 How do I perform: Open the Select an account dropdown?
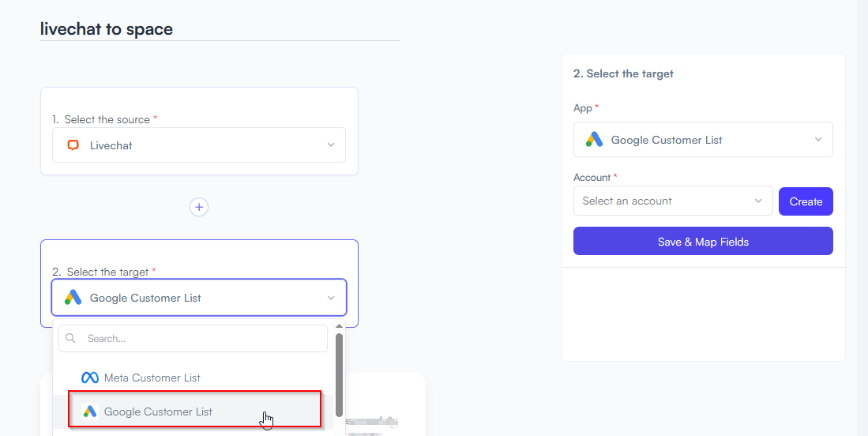coord(673,201)
